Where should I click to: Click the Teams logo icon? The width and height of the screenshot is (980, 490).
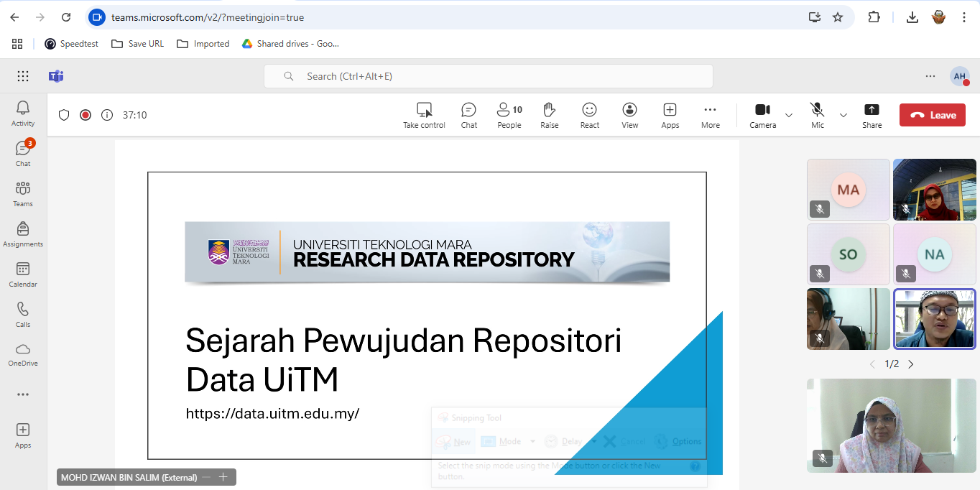[56, 76]
